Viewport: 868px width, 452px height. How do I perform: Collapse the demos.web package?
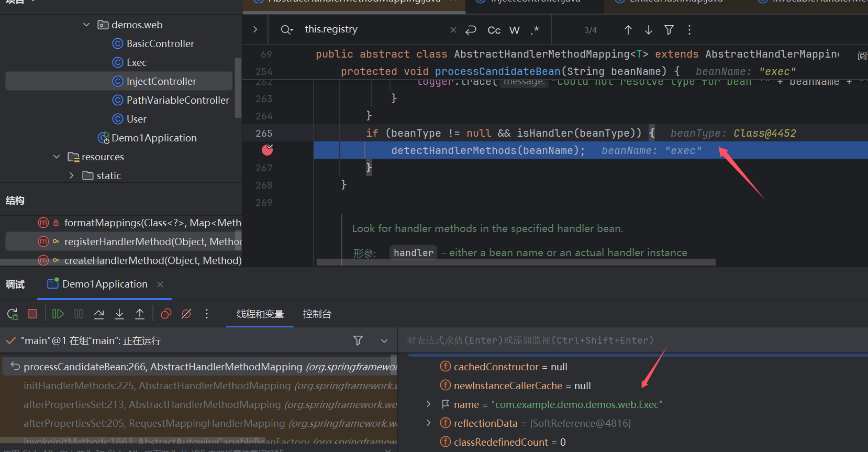coord(86,25)
